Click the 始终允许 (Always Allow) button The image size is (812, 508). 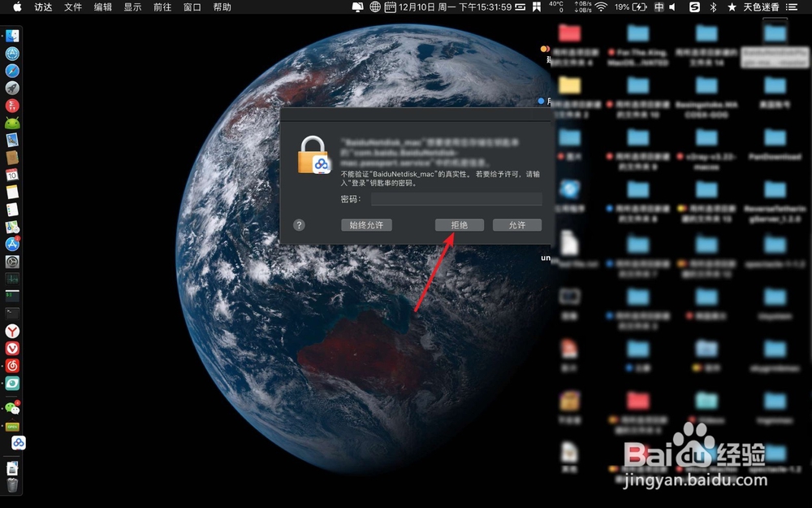(367, 225)
